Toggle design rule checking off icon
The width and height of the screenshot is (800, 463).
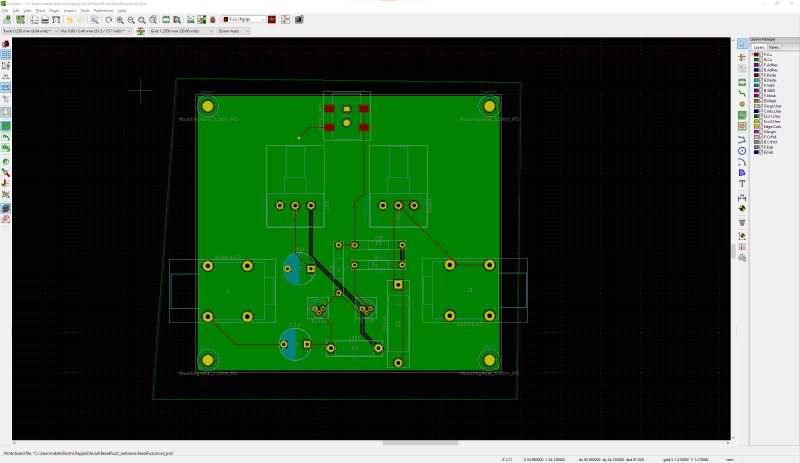pyautogui.click(x=6, y=44)
